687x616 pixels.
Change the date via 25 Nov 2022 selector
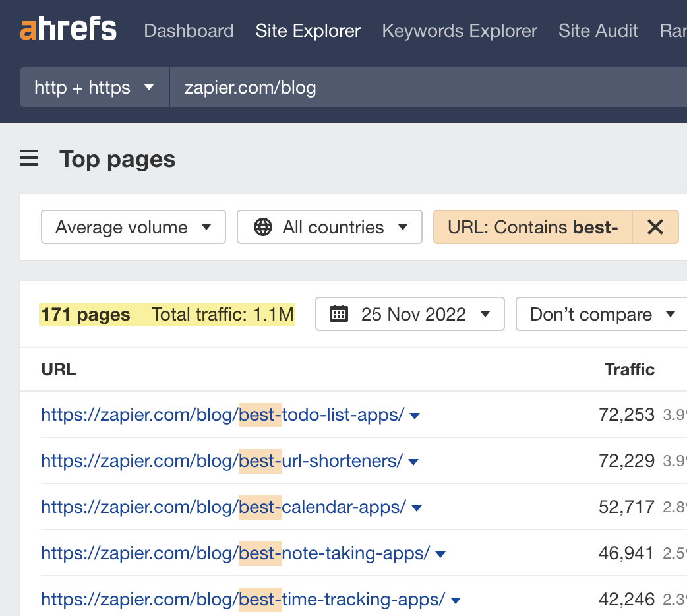[x=409, y=314]
